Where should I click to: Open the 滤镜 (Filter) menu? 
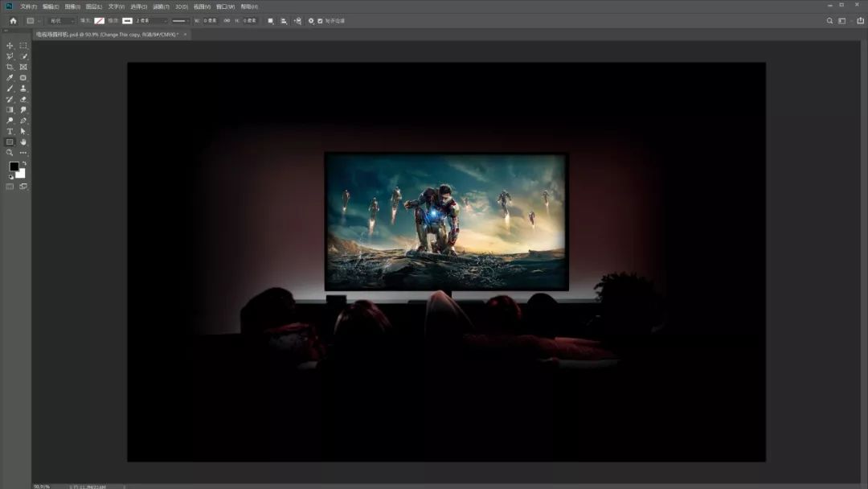click(x=161, y=6)
